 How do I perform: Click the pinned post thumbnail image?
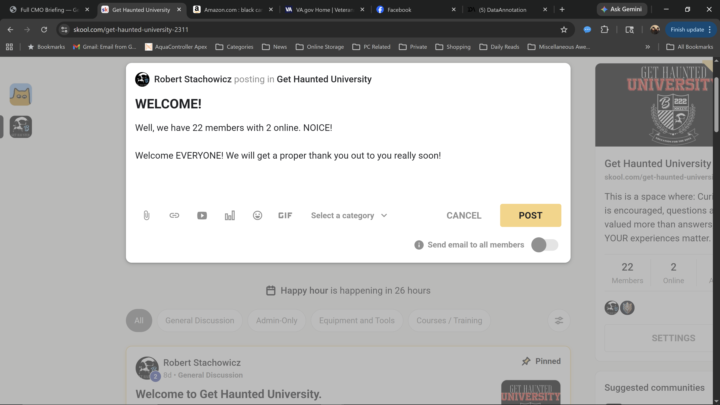531,392
